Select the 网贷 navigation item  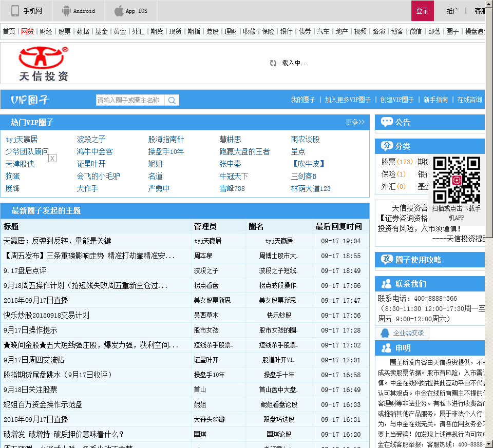click(x=27, y=31)
